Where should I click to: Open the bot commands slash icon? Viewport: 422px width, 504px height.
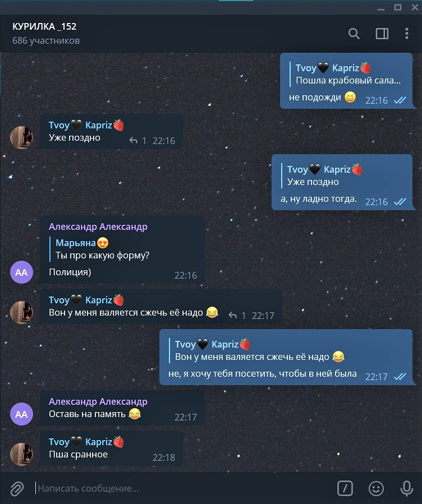(345, 488)
